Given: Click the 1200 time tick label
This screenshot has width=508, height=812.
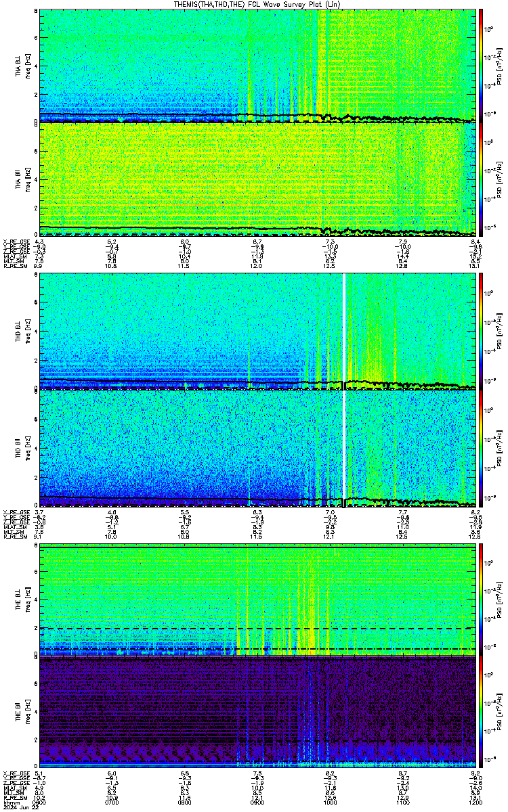Looking at the screenshot, I should [x=475, y=803].
